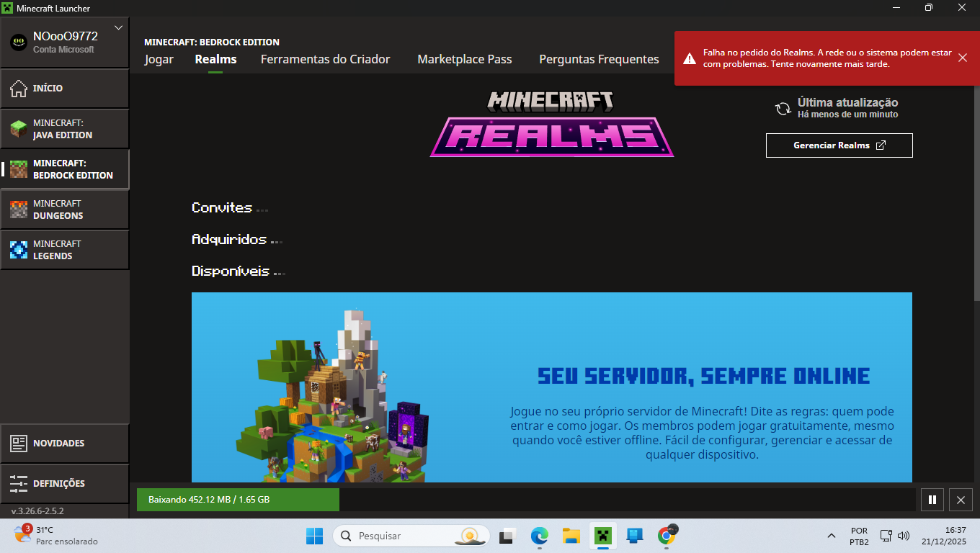Open Definições settings
Screen dimensions: 980x553
coord(65,484)
